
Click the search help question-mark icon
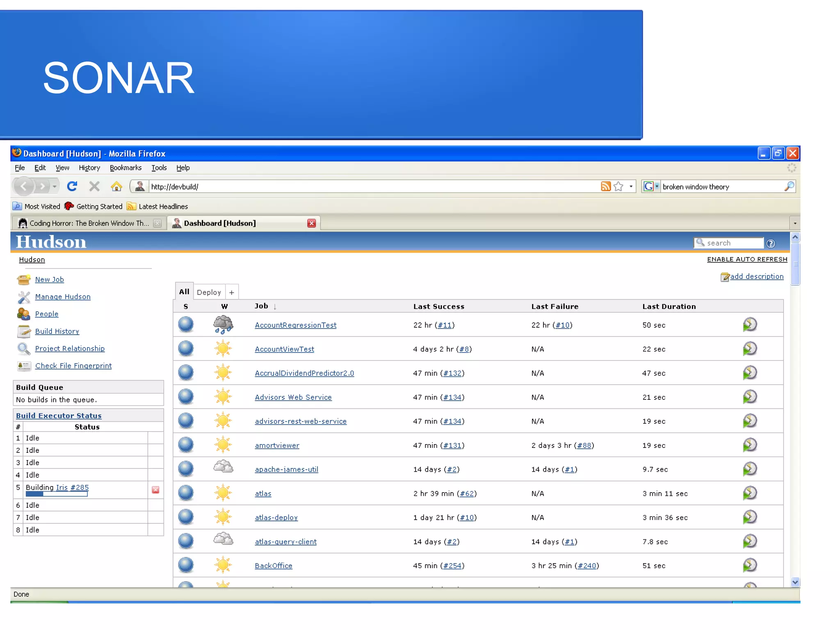point(771,244)
